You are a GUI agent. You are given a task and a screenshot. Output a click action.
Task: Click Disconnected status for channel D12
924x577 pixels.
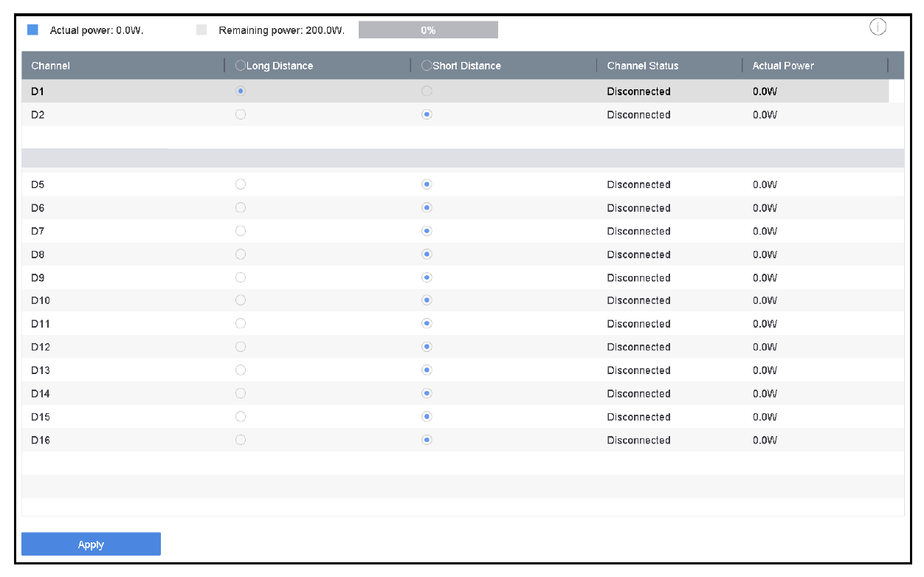[638, 347]
